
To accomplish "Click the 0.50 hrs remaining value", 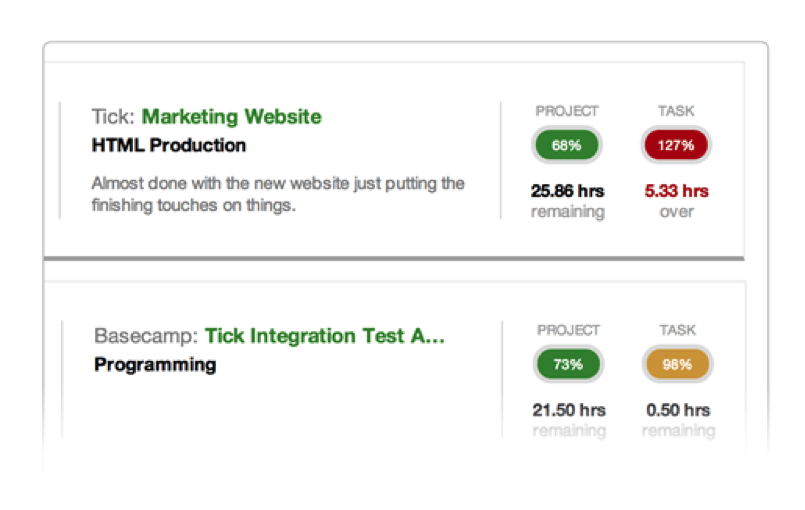I will pos(679,420).
